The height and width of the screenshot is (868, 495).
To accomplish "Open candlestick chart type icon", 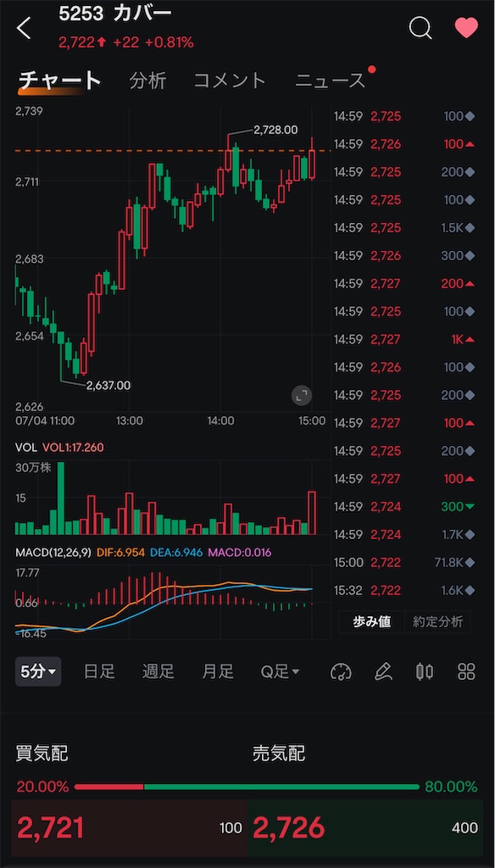I will pyautogui.click(x=425, y=672).
